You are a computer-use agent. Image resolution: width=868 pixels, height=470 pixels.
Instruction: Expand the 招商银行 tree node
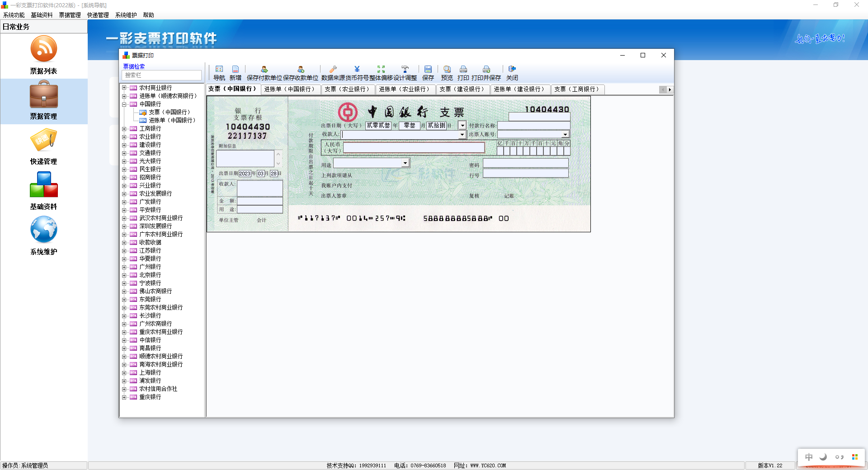124,178
